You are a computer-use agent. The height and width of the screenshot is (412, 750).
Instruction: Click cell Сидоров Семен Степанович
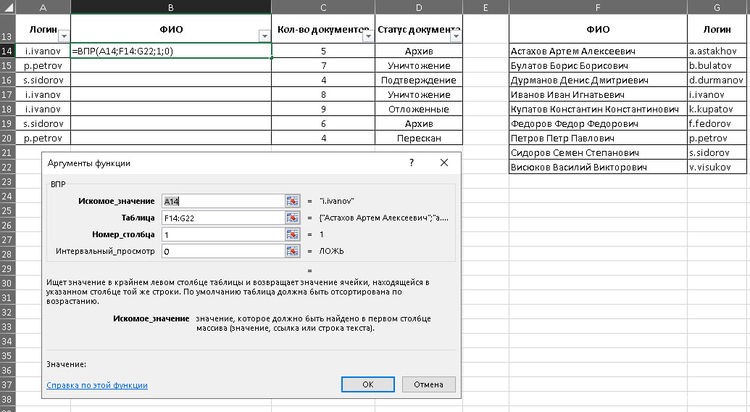tap(598, 153)
